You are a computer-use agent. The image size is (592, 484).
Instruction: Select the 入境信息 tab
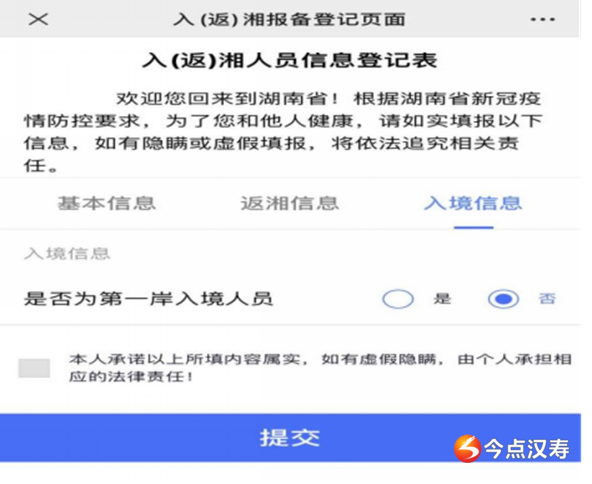pyautogui.click(x=473, y=203)
